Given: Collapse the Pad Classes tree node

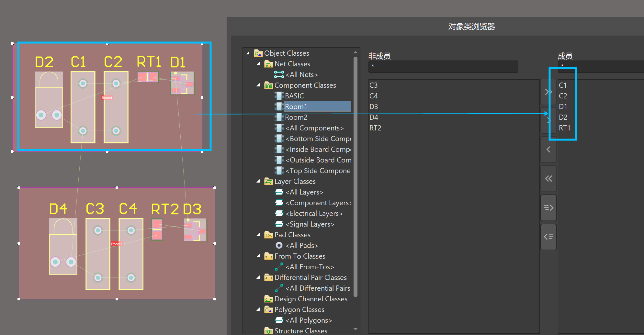Looking at the screenshot, I should tap(258, 235).
